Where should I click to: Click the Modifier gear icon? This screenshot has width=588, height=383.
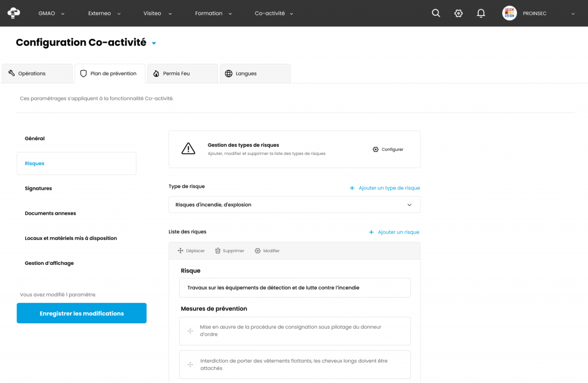click(258, 251)
